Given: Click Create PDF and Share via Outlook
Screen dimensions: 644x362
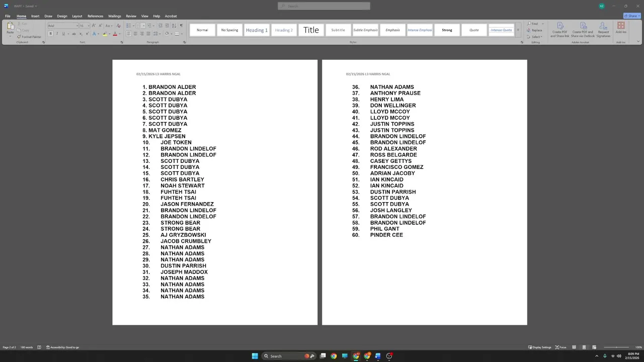Looking at the screenshot, I should click(583, 30).
